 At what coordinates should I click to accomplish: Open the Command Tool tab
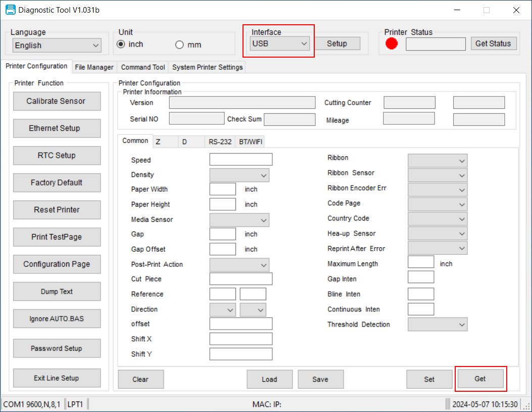click(x=143, y=67)
